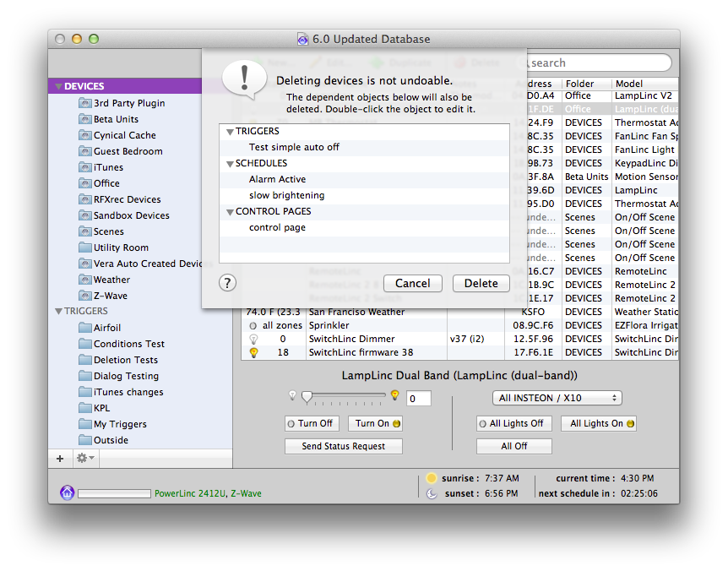Select Vera Auto Created Devices folder
Image resolution: width=728 pixels, height=571 pixels.
[148, 264]
